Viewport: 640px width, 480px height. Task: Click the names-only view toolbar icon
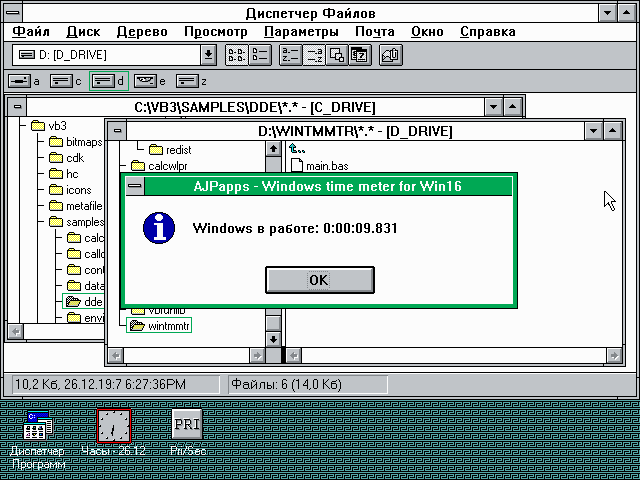237,55
